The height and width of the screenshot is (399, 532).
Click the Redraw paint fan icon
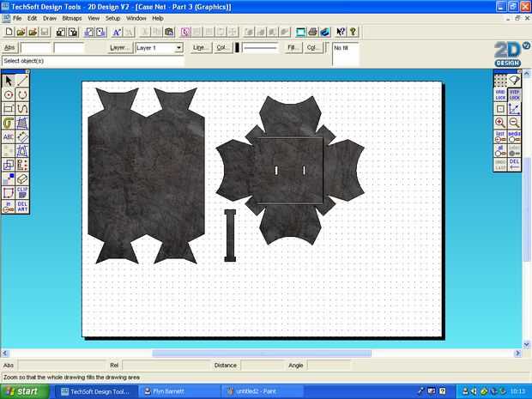coord(514,81)
